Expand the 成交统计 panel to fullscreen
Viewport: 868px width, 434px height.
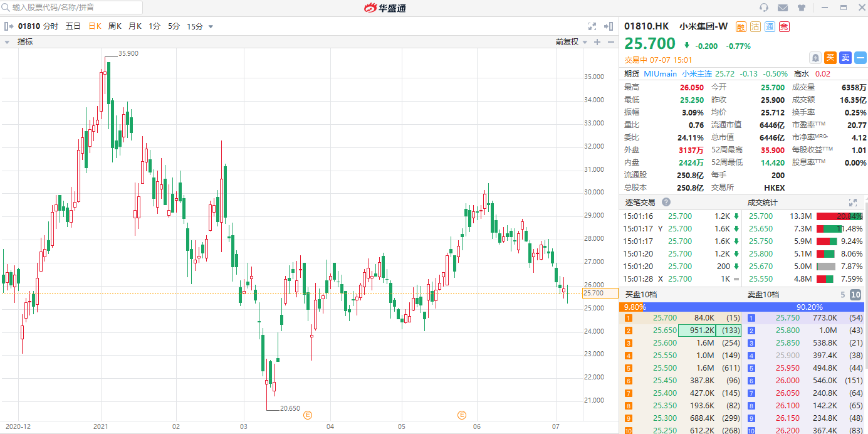[x=852, y=202]
